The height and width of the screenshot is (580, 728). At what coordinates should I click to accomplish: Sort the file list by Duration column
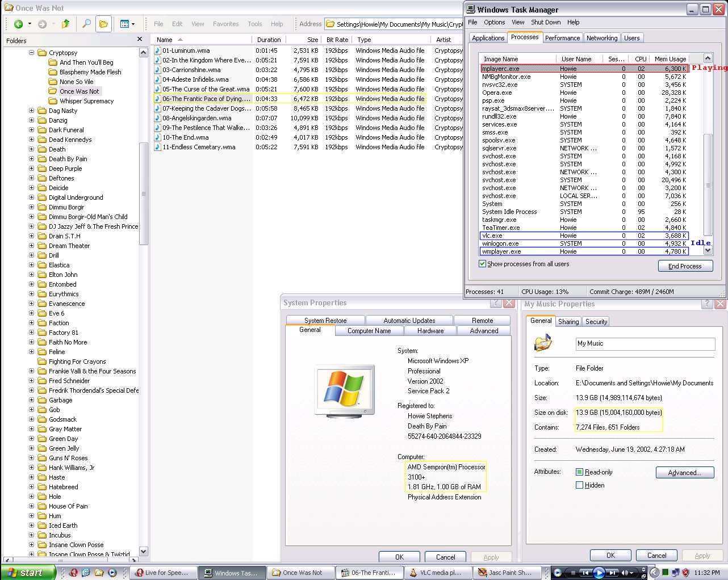click(x=269, y=40)
